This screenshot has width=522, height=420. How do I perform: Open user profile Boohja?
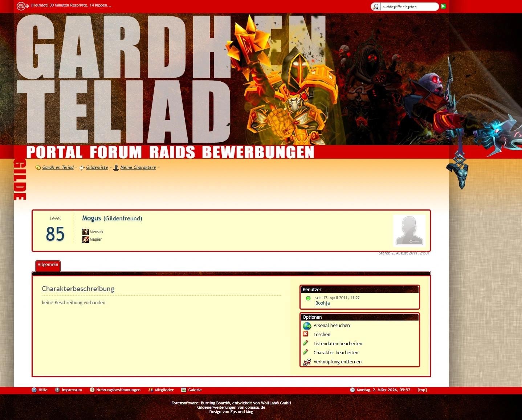pyautogui.click(x=323, y=303)
